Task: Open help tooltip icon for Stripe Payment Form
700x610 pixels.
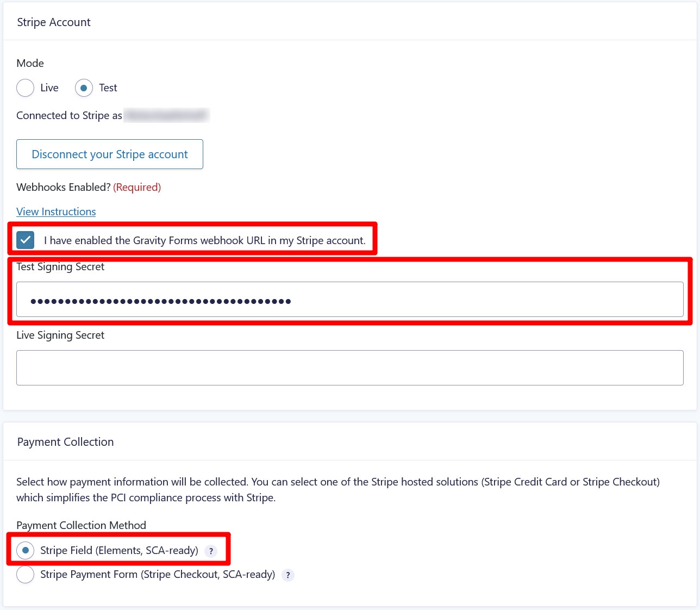Action: [288, 575]
